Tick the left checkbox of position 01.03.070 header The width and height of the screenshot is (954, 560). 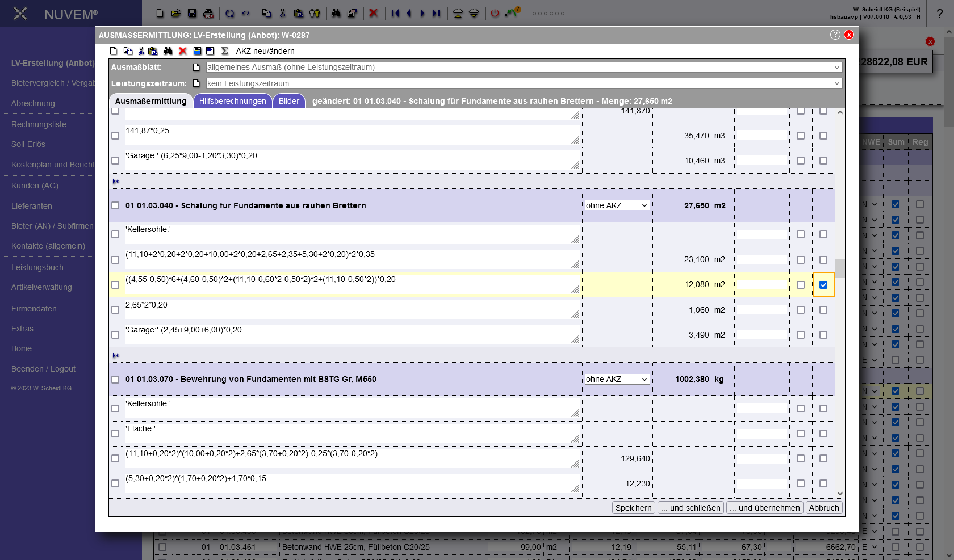115,380
